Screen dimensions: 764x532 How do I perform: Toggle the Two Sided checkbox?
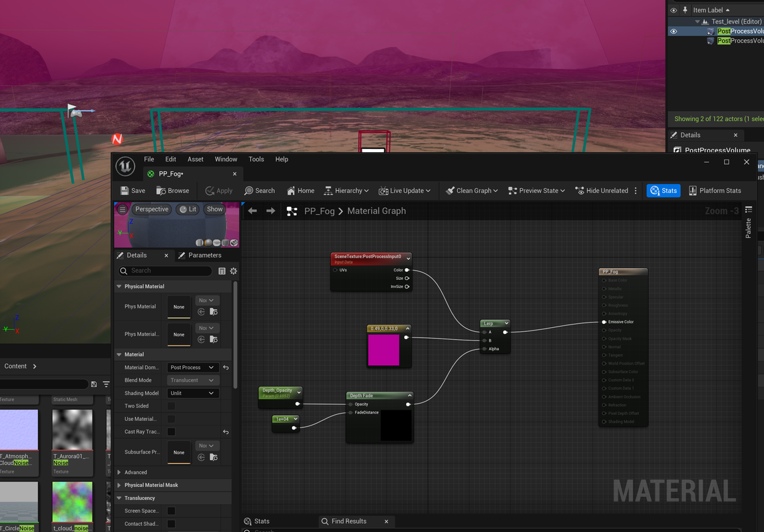point(171,406)
